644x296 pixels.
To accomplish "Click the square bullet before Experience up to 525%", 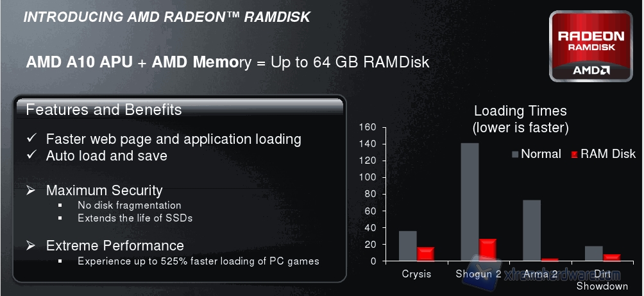I will point(59,261).
